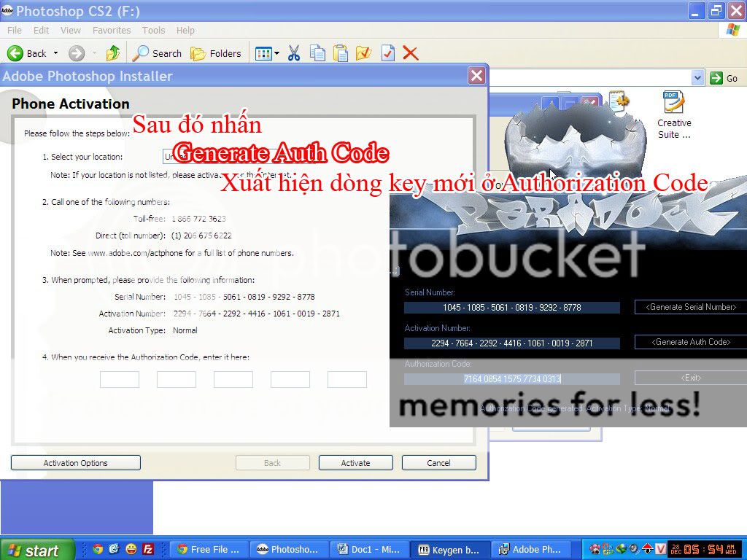Click the third Authorization Code entry box
The width and height of the screenshot is (747, 560).
pyautogui.click(x=233, y=379)
